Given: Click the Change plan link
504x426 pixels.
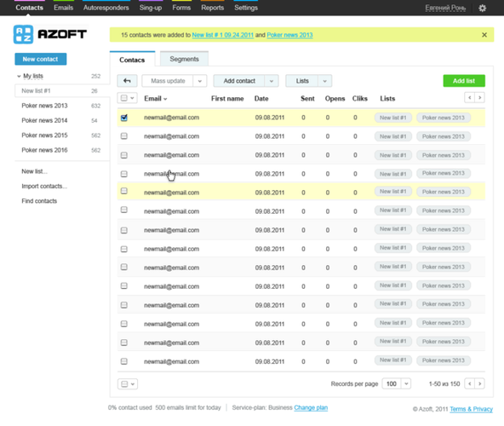Looking at the screenshot, I should [x=311, y=407].
